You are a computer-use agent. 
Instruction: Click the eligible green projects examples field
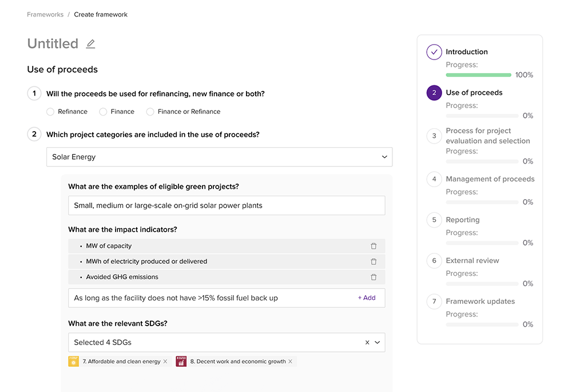pos(226,205)
